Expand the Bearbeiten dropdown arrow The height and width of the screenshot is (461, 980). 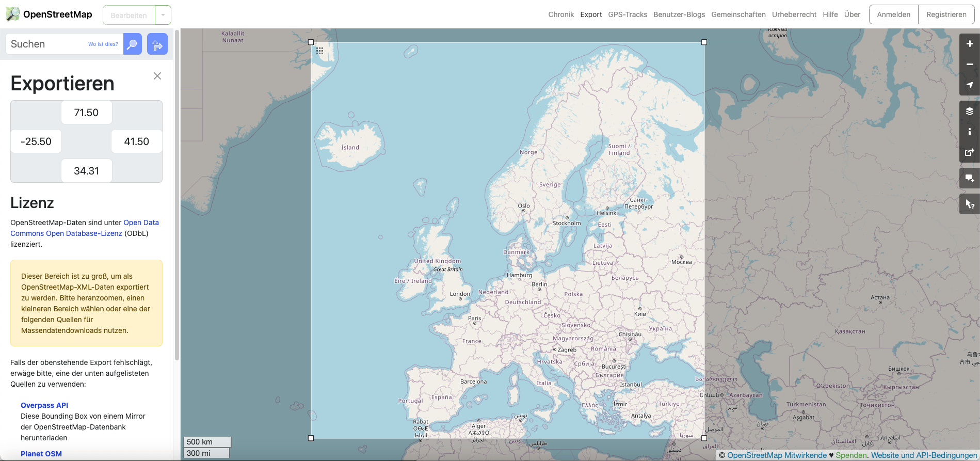point(163,15)
